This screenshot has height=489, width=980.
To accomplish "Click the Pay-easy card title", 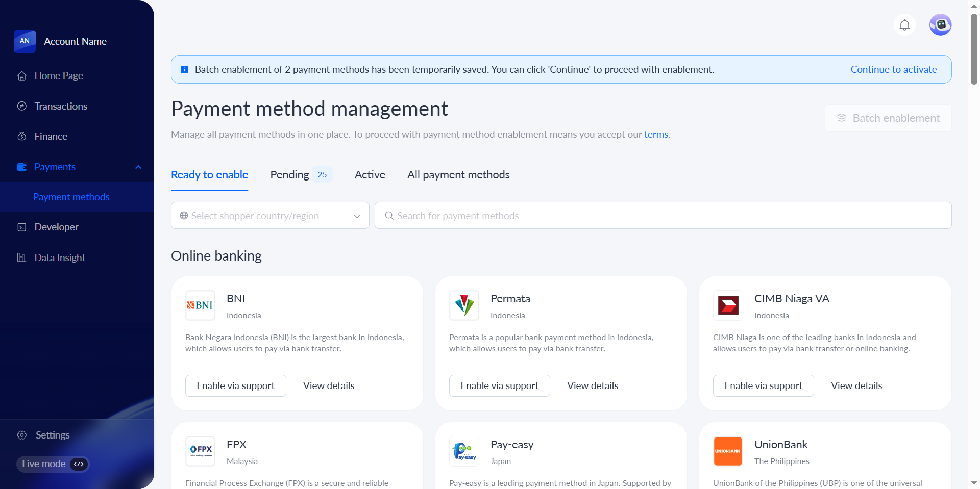I will coord(512,445).
